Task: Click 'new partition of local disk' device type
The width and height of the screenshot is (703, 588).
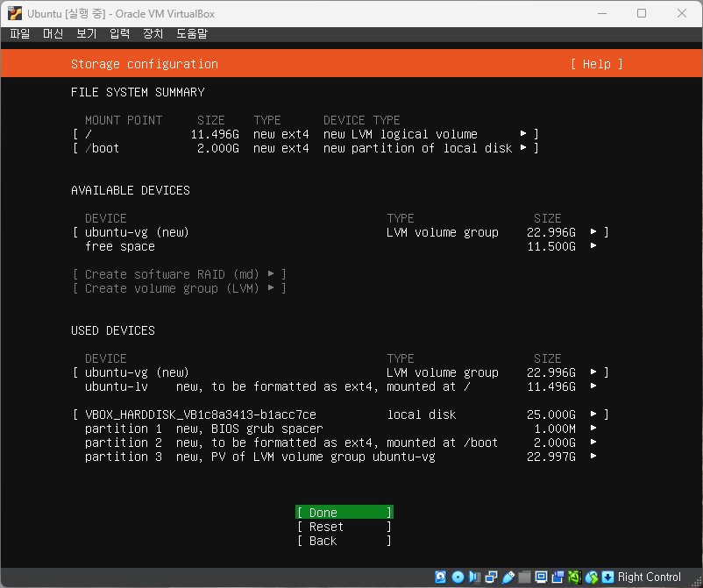Action: coord(418,148)
